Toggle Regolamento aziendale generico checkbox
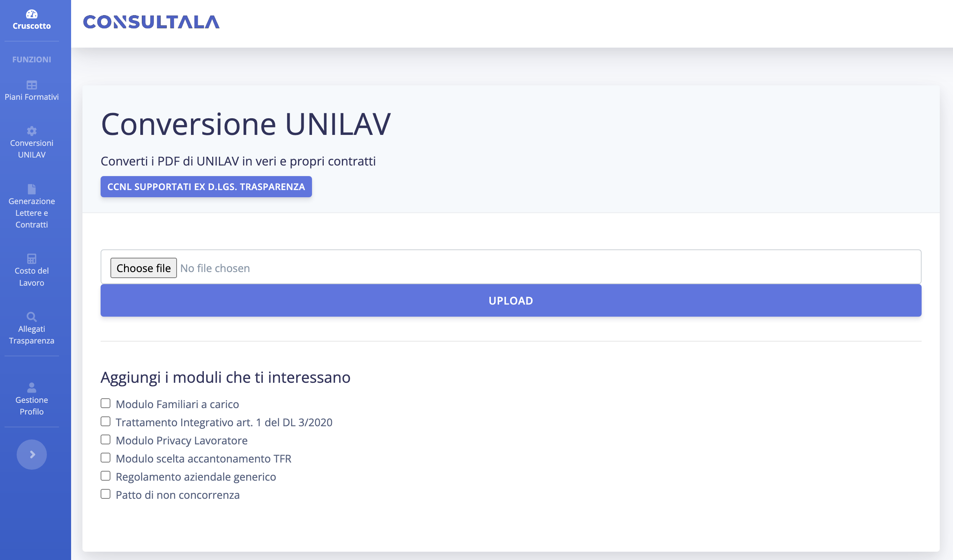 106,476
